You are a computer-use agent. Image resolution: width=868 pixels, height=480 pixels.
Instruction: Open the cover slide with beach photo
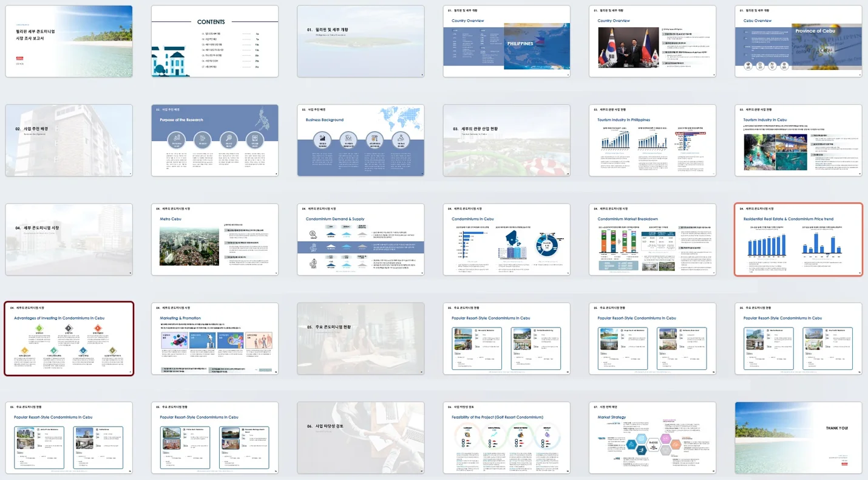69,41
